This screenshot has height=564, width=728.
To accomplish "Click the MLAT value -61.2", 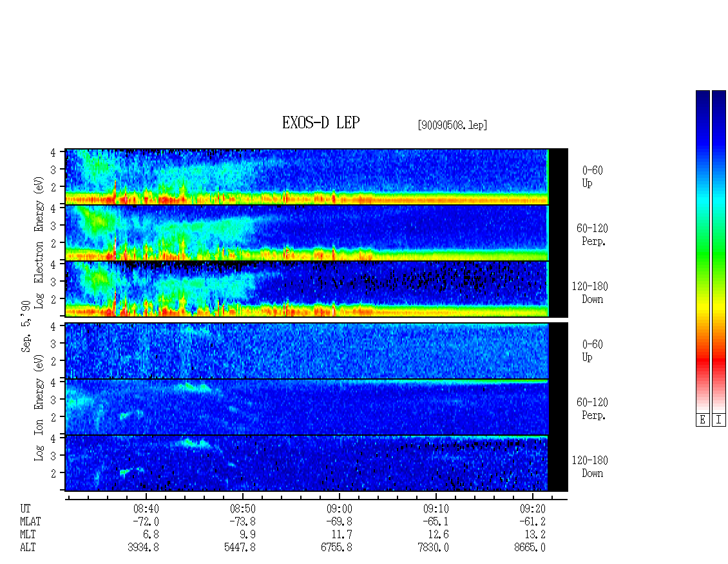I will coord(533,521).
